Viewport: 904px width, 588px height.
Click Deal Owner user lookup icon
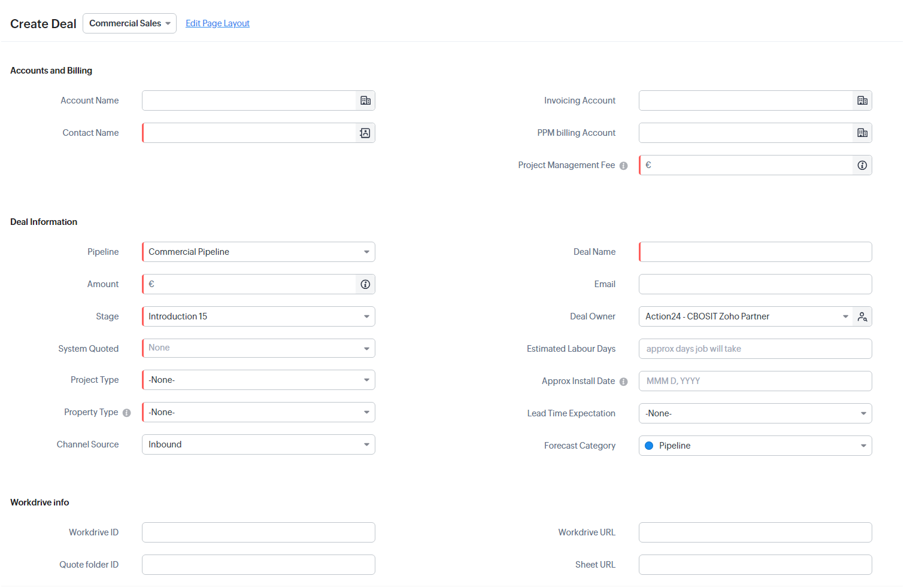click(x=862, y=316)
